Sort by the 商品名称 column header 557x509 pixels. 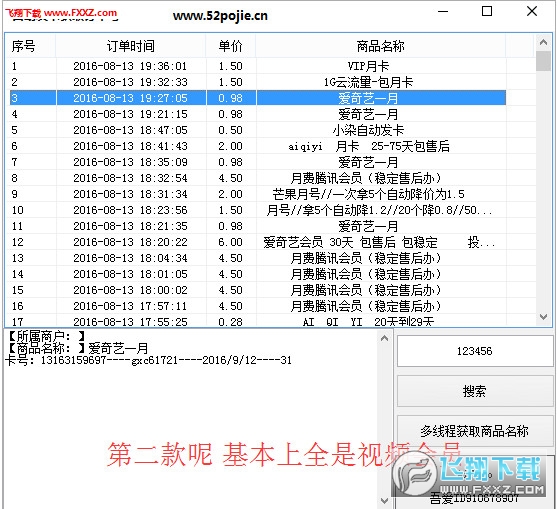[380, 46]
